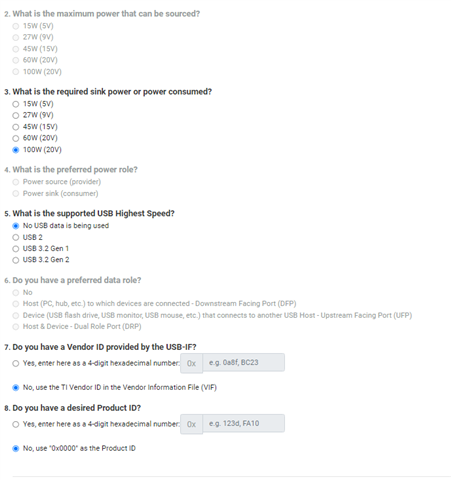Choose No, use the TI Vendor ID

tap(16, 388)
